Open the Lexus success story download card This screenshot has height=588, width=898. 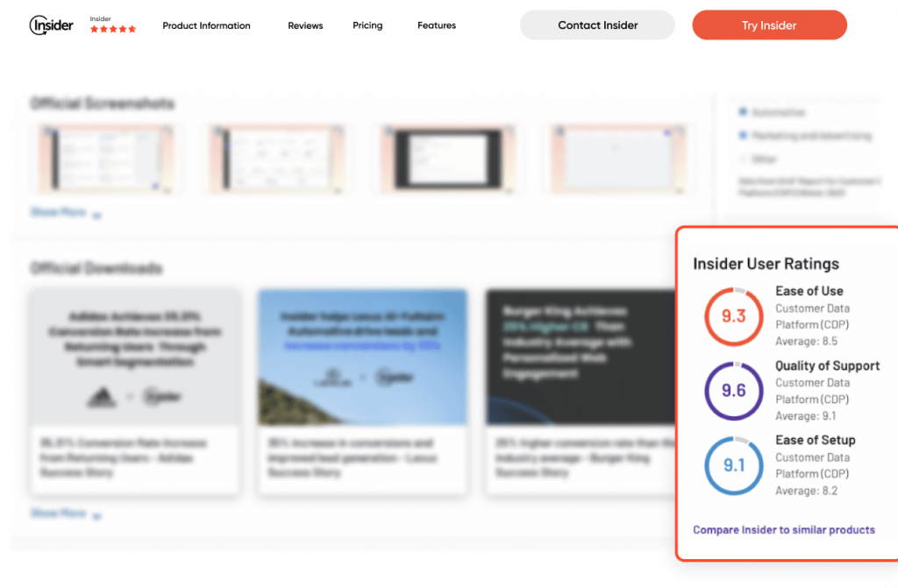click(362, 392)
